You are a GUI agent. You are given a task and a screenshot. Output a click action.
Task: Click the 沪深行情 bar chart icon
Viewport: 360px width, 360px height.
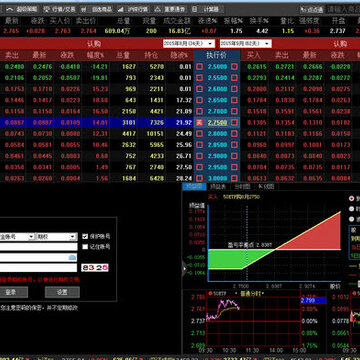(121, 9)
